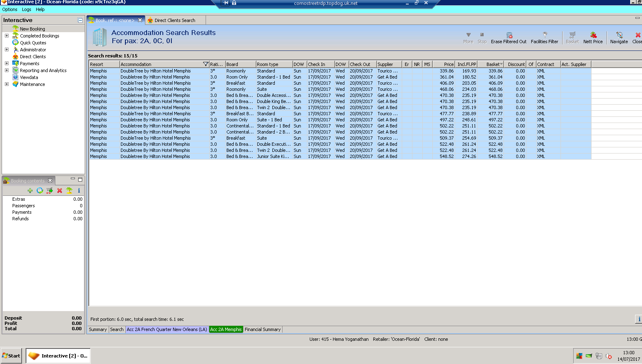Expand the Administrator tree node
This screenshot has height=364, width=642.
(7, 49)
